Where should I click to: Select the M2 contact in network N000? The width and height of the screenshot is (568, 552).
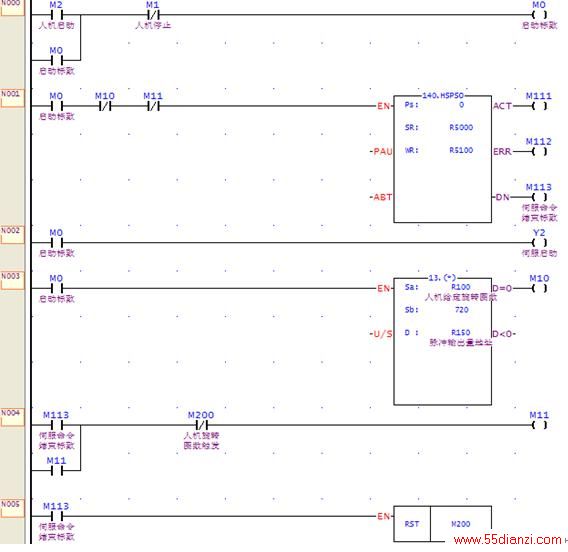point(57,15)
